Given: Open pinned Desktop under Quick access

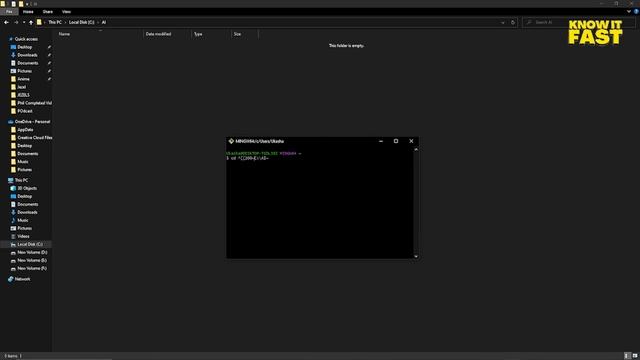Looking at the screenshot, I should pos(24,47).
